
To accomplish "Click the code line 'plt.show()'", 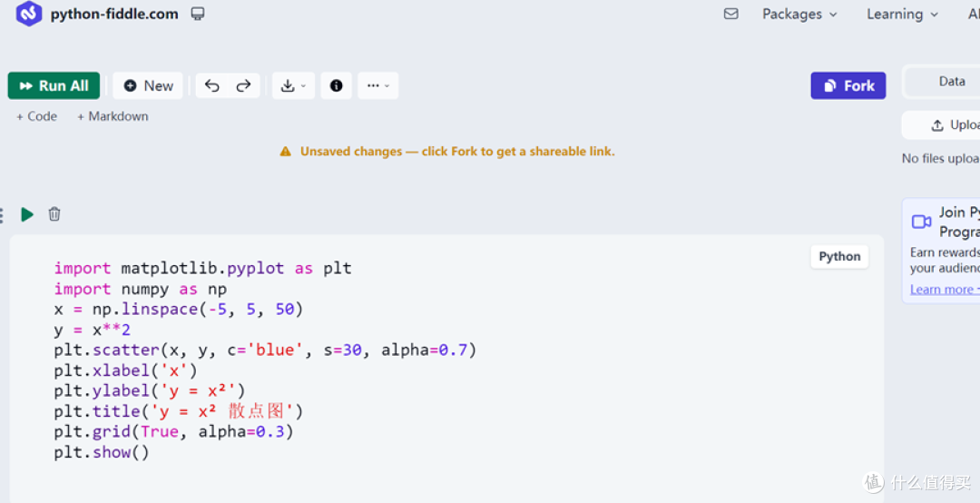I will pos(102,452).
